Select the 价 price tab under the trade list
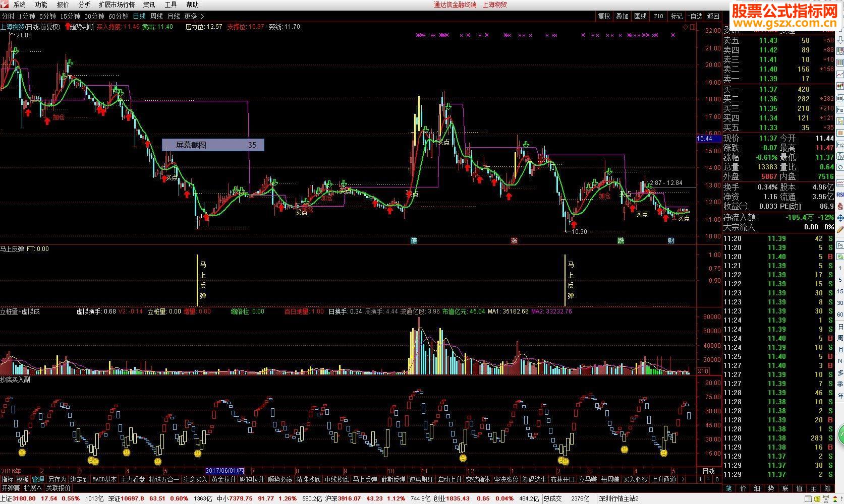 click(x=743, y=488)
